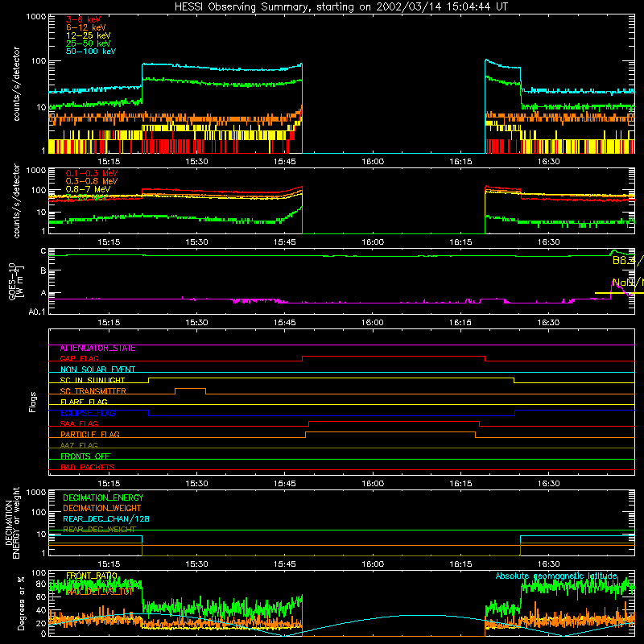
Task: Click the BAD_PACKETS flag label
Action: click(x=88, y=467)
